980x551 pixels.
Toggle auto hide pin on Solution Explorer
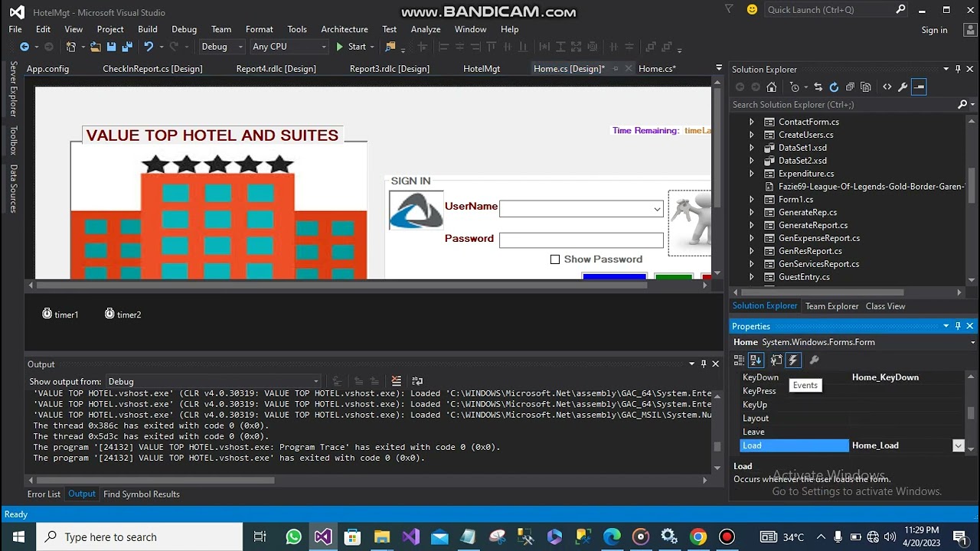pyautogui.click(x=958, y=70)
